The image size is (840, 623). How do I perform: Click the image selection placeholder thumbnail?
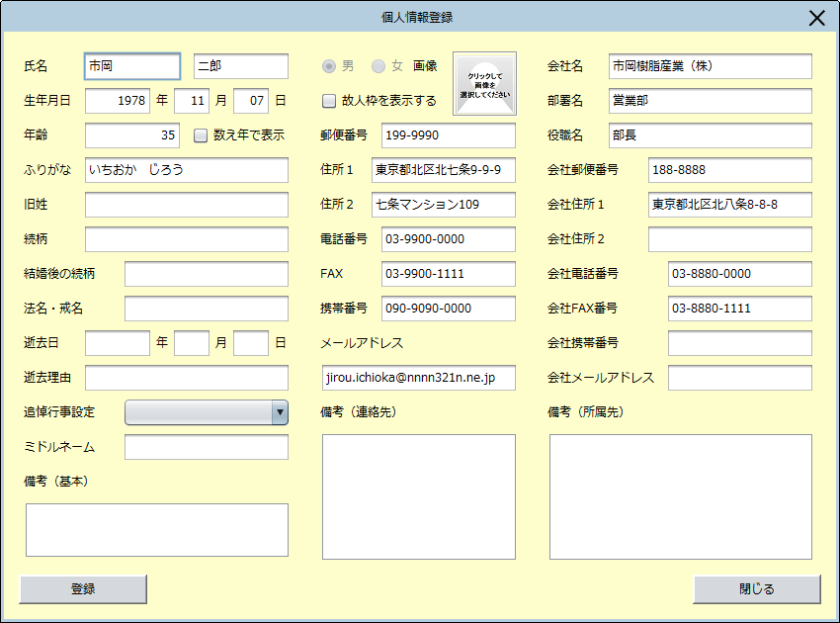pyautogui.click(x=485, y=84)
